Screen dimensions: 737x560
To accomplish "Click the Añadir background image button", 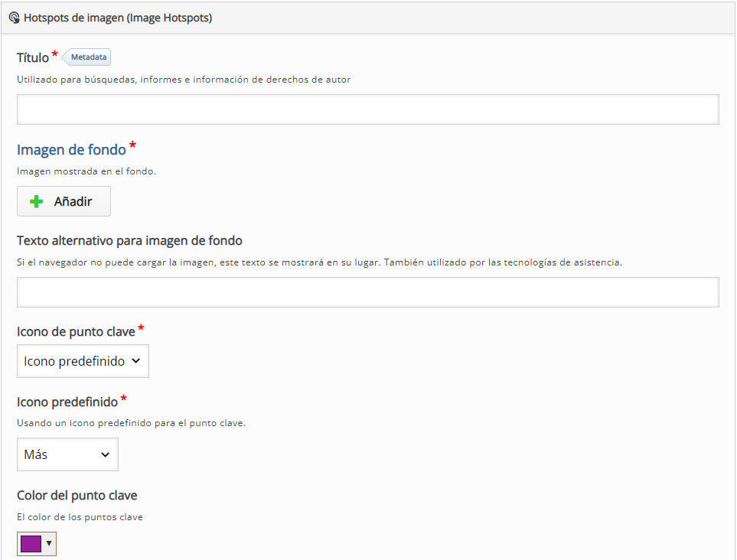I will tap(64, 201).
